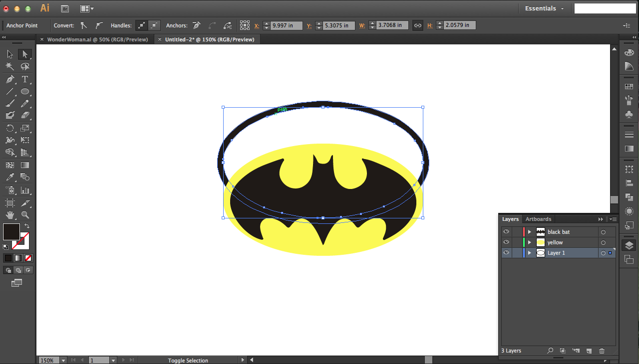
Task: Select the Line Segment tool
Action: point(10,92)
